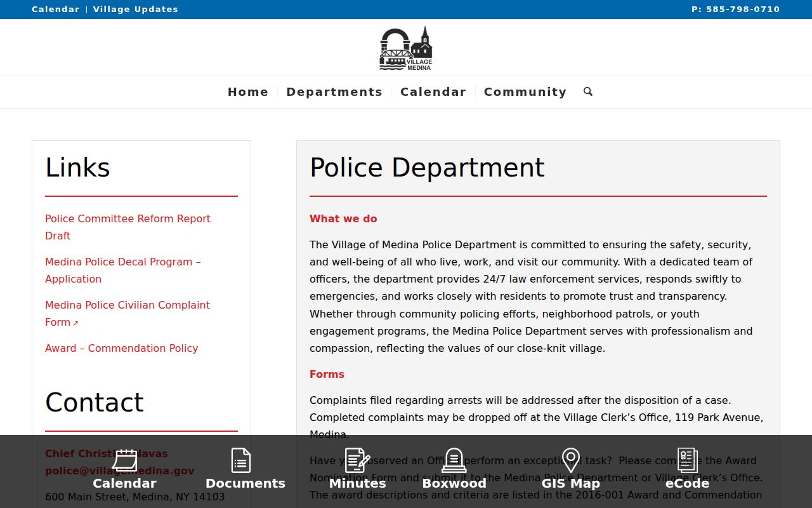
Task: Open the Minutes icon in bottom bar
Action: (358, 460)
